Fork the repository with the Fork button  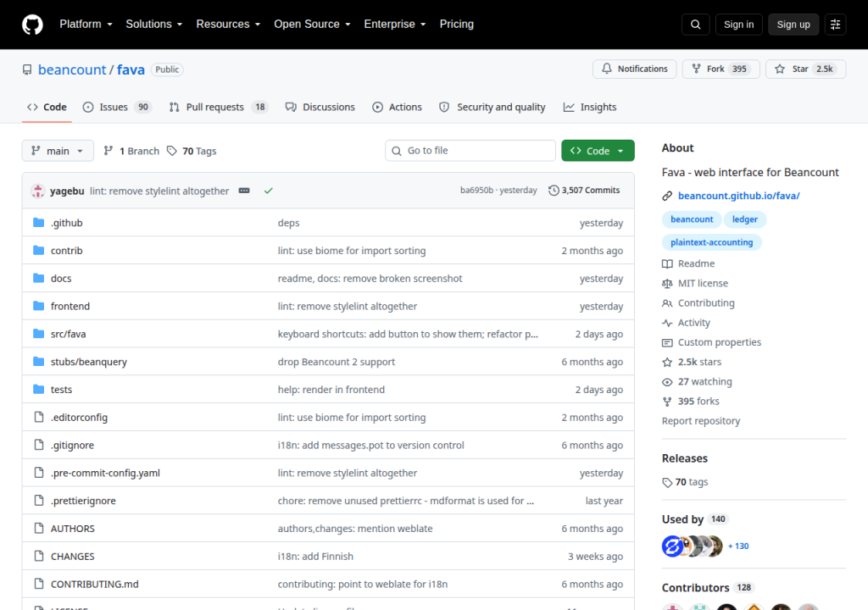pyautogui.click(x=721, y=69)
